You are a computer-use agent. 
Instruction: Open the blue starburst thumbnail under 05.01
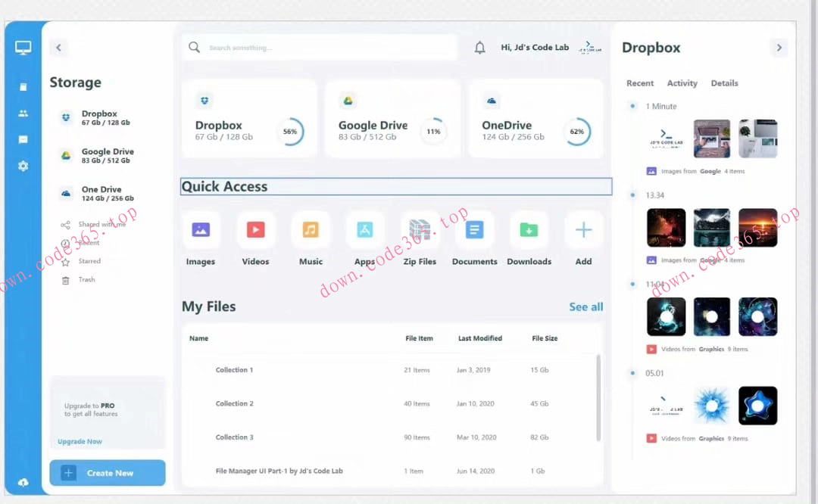(711, 406)
